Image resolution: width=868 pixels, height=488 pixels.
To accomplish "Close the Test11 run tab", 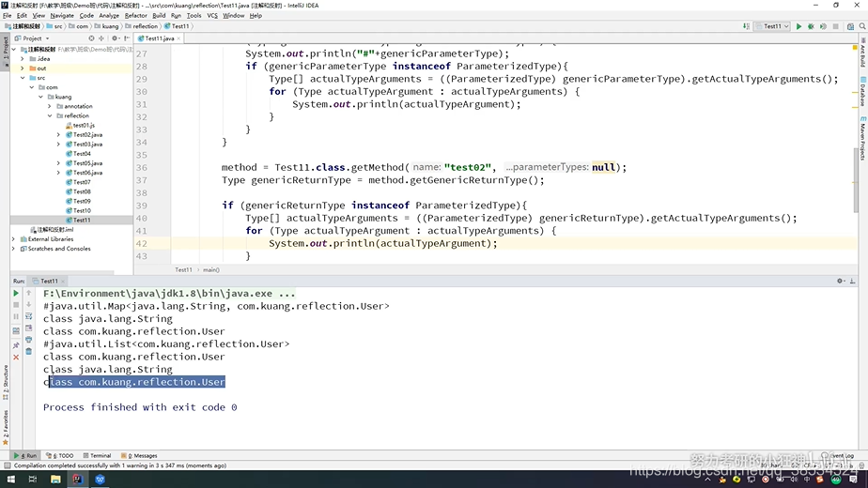I will pyautogui.click(x=63, y=282).
